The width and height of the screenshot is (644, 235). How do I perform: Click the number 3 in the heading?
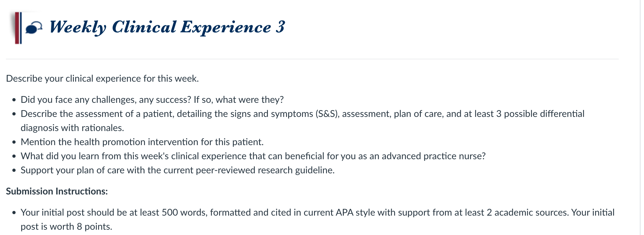click(280, 27)
